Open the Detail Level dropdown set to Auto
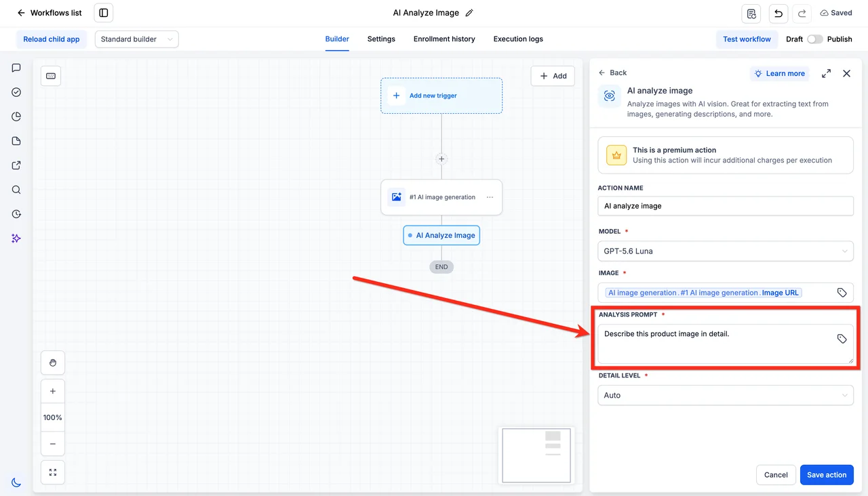 coord(726,395)
